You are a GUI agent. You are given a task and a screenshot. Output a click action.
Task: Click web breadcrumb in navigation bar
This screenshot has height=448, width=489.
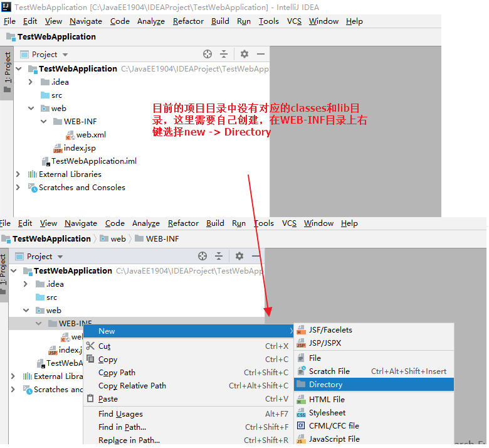[113, 239]
